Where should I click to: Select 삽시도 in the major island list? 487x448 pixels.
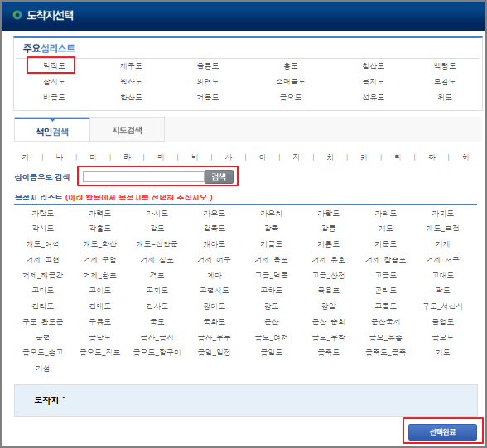pos(54,82)
